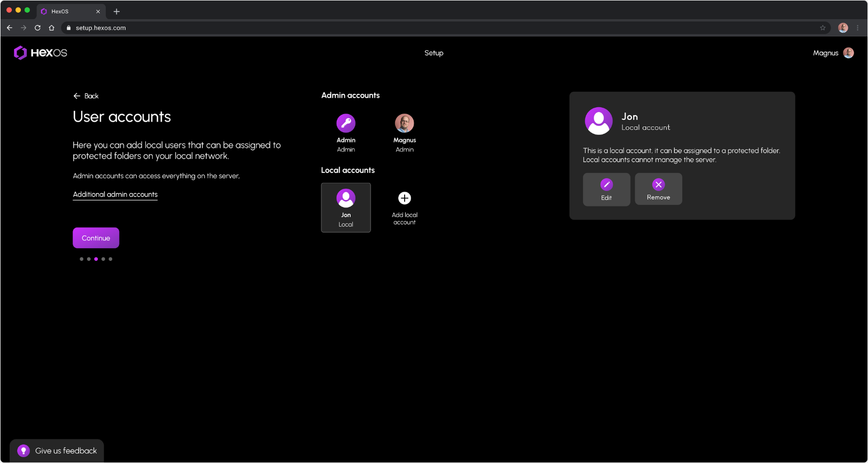Image resolution: width=868 pixels, height=463 pixels.
Task: Jump to fifth setup step dot
Action: pos(111,259)
